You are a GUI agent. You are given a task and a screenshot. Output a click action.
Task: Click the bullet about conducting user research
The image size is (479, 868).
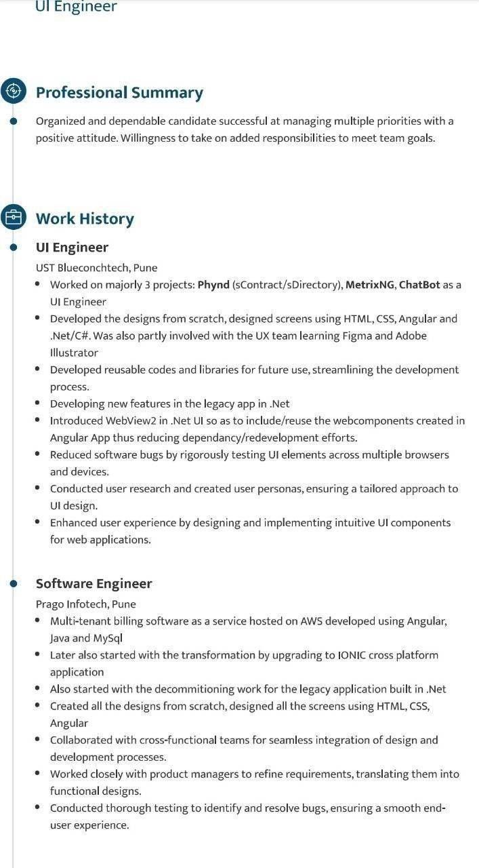253,497
